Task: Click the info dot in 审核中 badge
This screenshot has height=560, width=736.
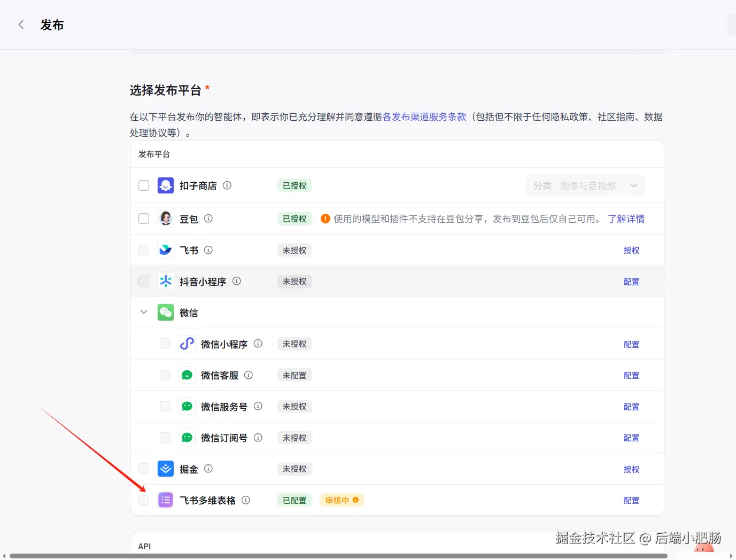Action: point(355,500)
